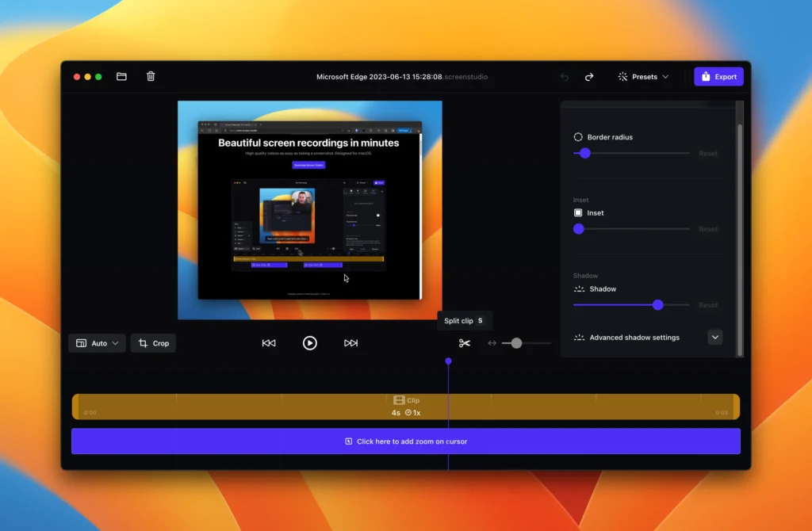Viewport: 812px width, 531px height.
Task: Click the Shadow slider handle
Action: [x=657, y=304]
